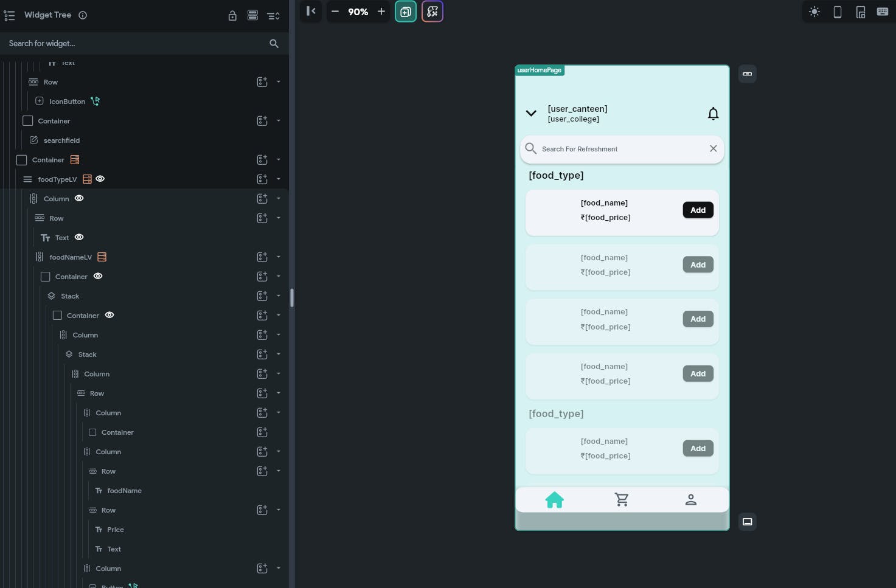Image resolution: width=896 pixels, height=588 pixels.
Task: Open dropdown arrow on Container above foodTypeLV
Action: [x=279, y=159]
